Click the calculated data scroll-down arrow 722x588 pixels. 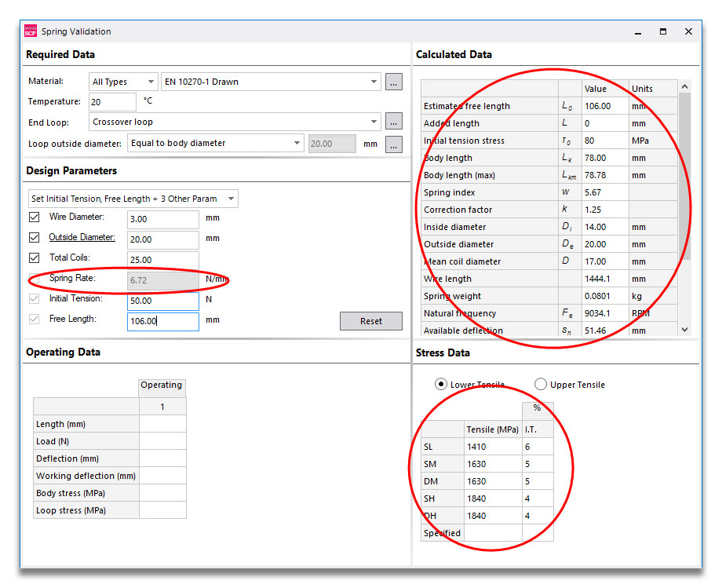(x=684, y=330)
